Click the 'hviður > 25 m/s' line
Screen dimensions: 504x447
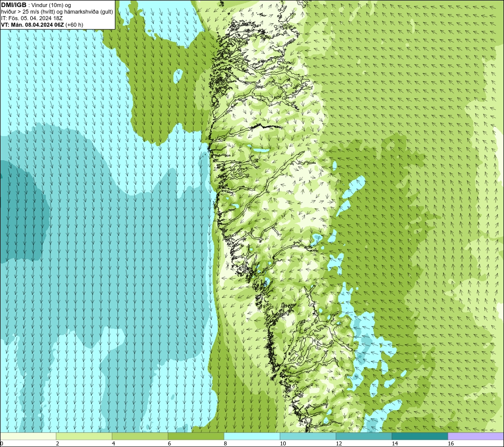57,12
